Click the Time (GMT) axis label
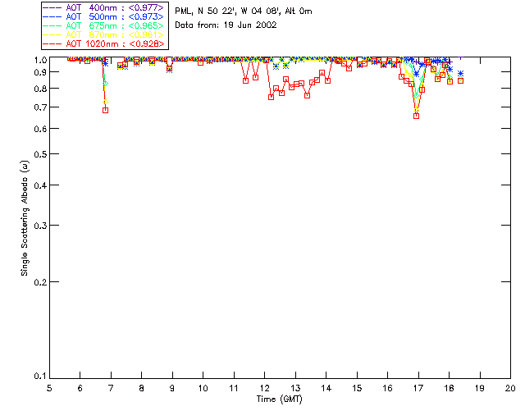Screen dimensions: 525x420 click(x=279, y=399)
